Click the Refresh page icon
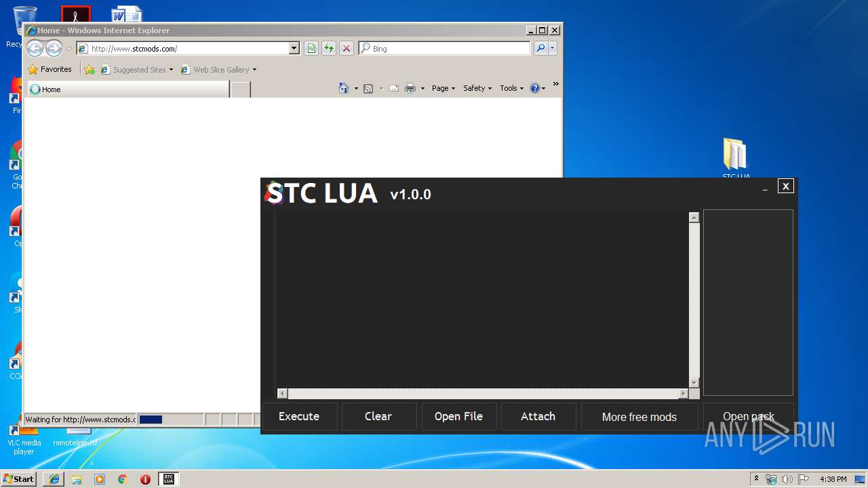The image size is (868, 488). 329,48
